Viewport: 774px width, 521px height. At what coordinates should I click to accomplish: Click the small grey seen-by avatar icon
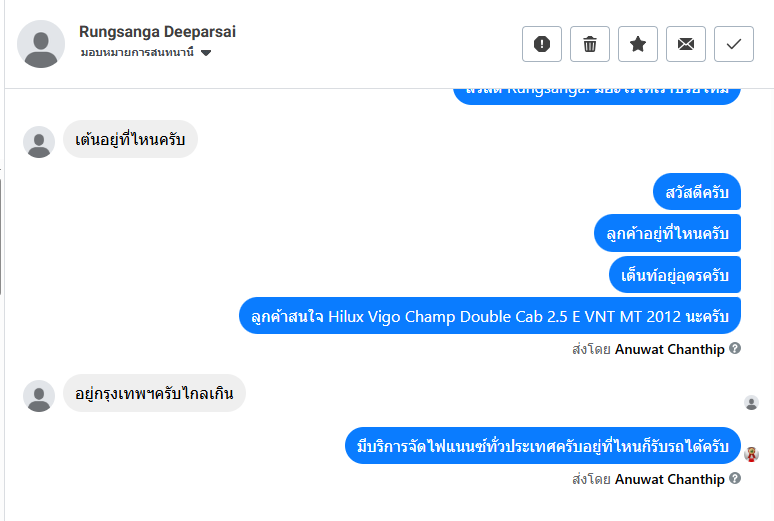point(751,403)
